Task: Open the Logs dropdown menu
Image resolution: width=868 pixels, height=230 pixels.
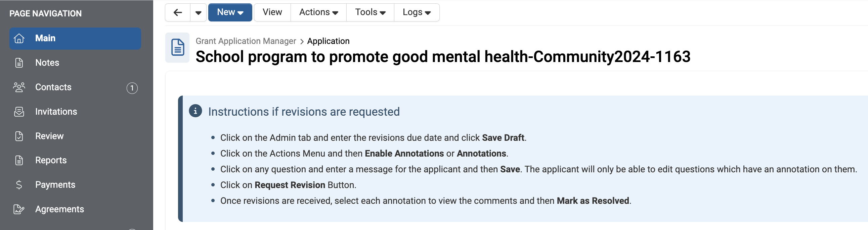Action: (417, 12)
